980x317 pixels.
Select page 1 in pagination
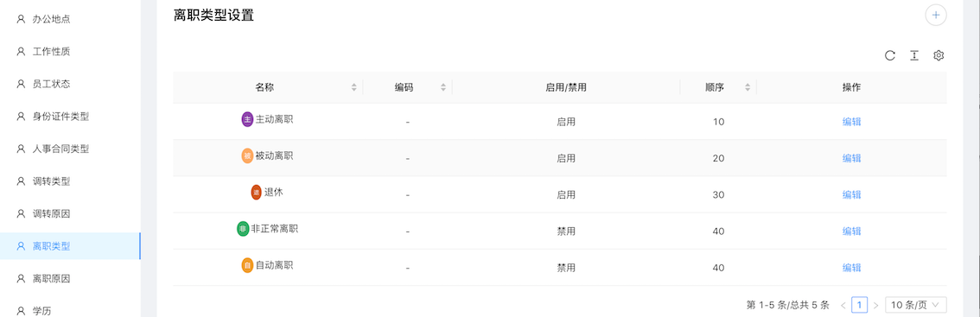tap(859, 305)
